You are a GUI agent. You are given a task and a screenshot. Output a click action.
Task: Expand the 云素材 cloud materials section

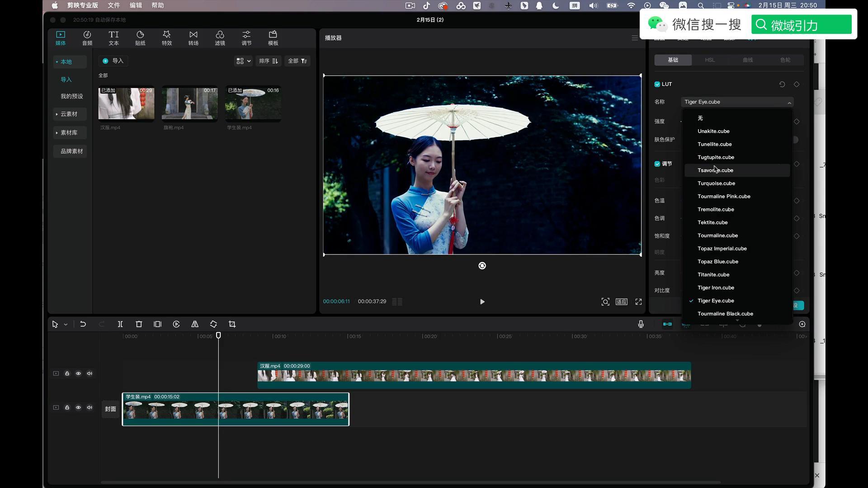click(69, 114)
